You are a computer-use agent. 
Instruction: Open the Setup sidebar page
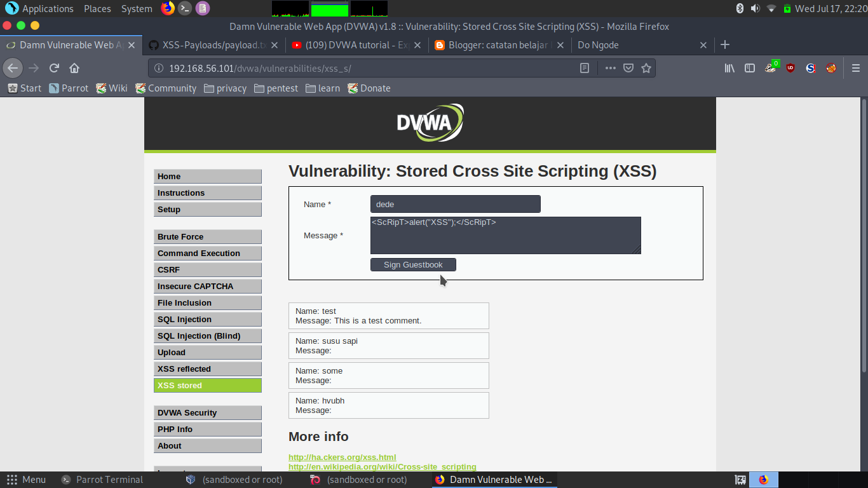[208, 210]
